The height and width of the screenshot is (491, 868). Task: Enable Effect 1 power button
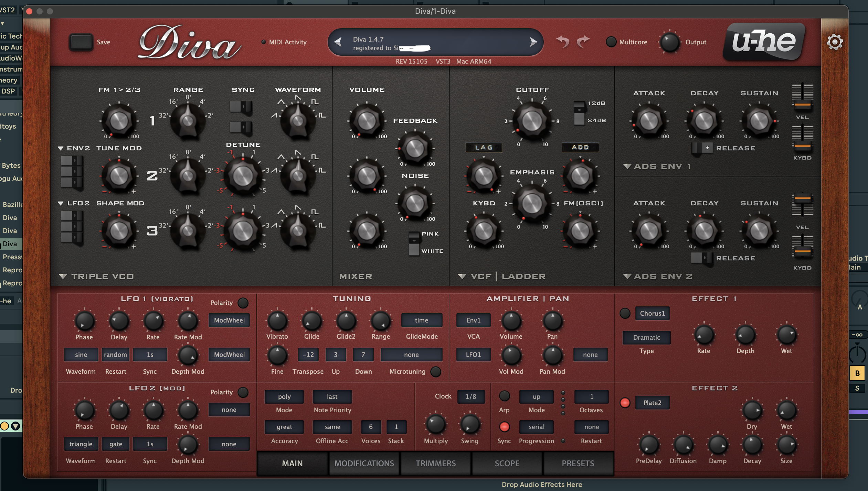(x=625, y=313)
